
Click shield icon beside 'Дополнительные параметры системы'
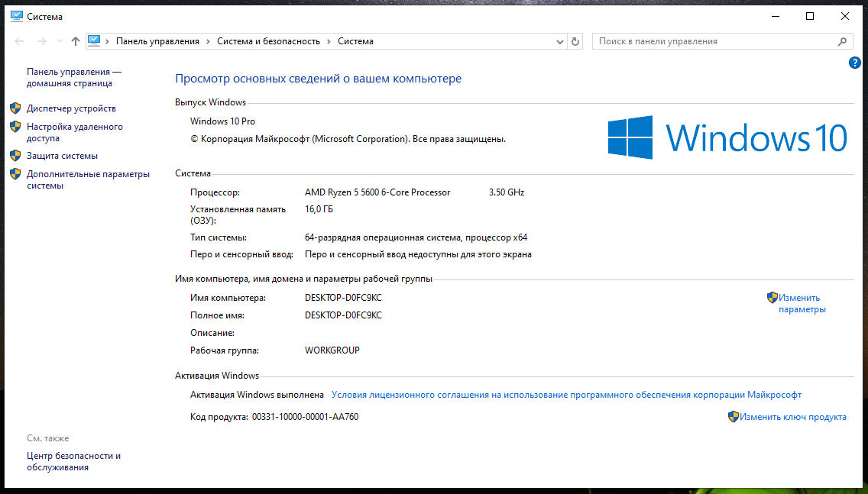click(15, 174)
